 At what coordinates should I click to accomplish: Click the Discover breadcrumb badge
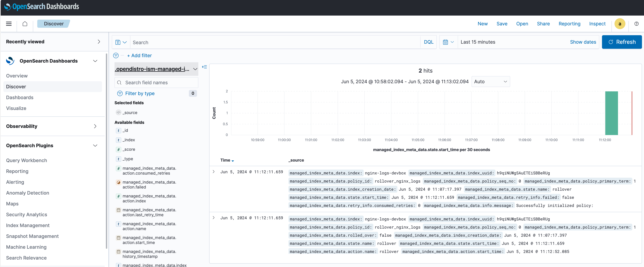tap(54, 24)
